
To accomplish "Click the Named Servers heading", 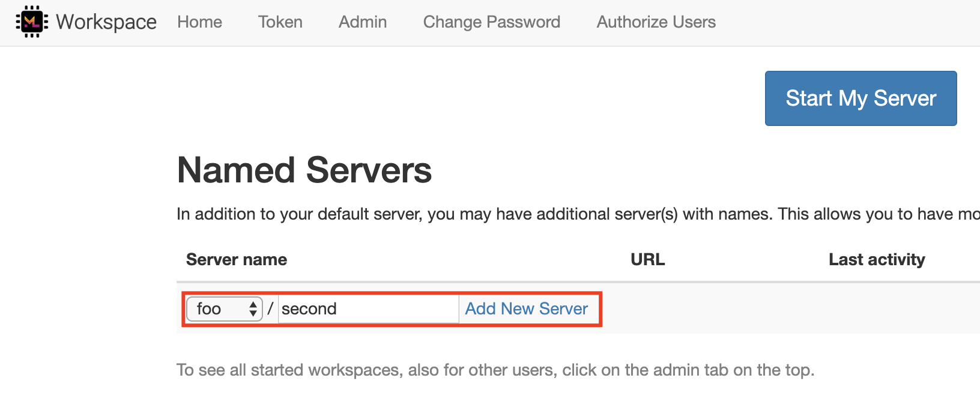I will [304, 170].
